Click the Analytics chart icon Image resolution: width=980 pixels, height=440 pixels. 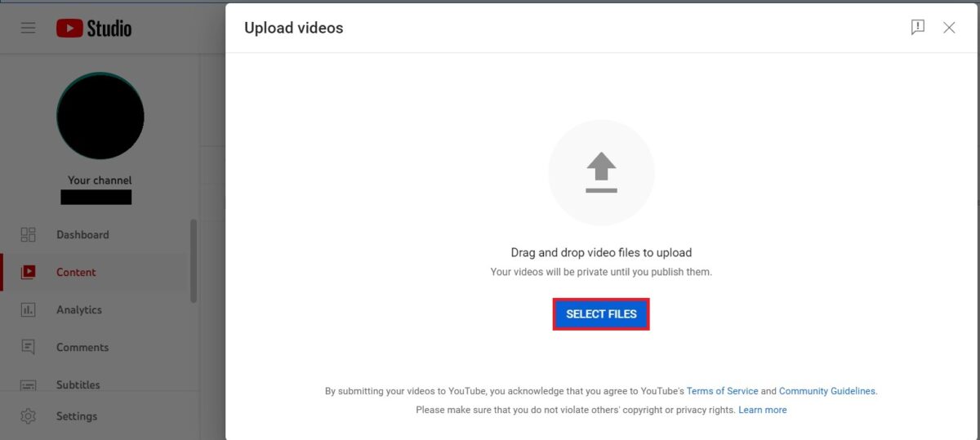[28, 310]
